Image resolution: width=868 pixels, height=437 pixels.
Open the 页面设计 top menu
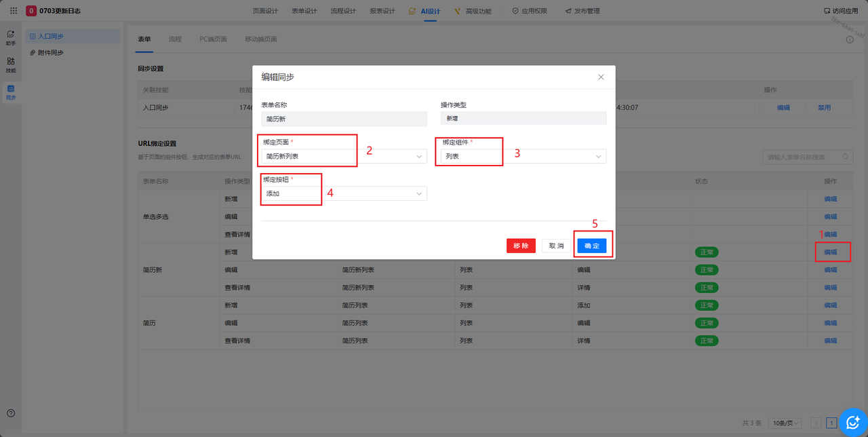(x=265, y=11)
